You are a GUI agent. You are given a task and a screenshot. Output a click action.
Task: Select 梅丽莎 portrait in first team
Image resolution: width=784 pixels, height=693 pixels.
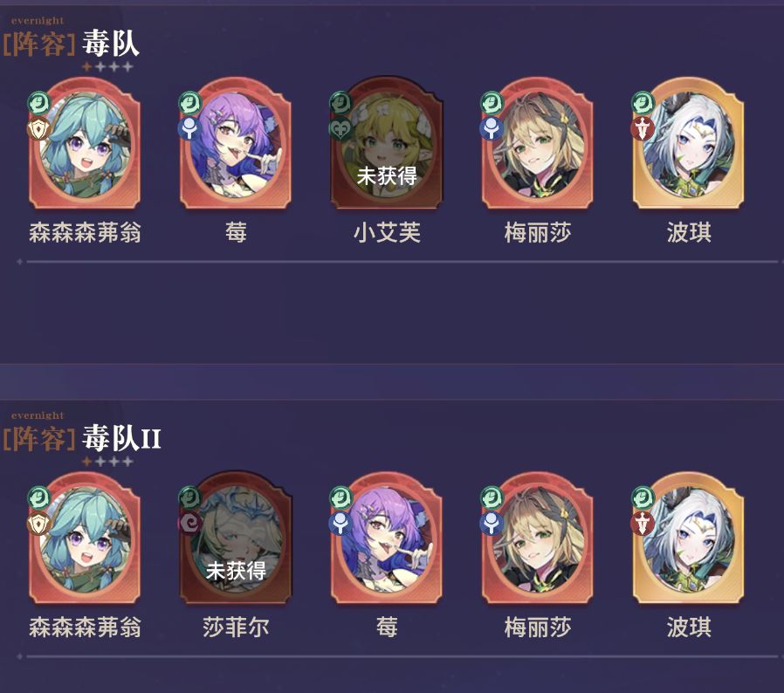click(x=538, y=143)
